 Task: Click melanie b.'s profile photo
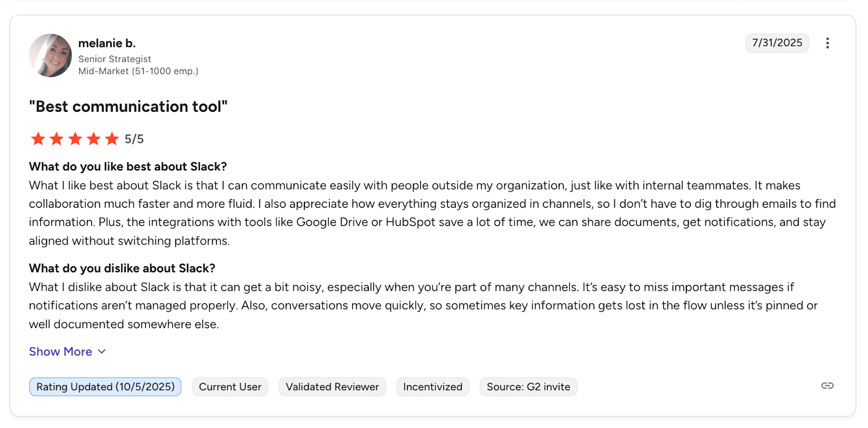coord(50,55)
